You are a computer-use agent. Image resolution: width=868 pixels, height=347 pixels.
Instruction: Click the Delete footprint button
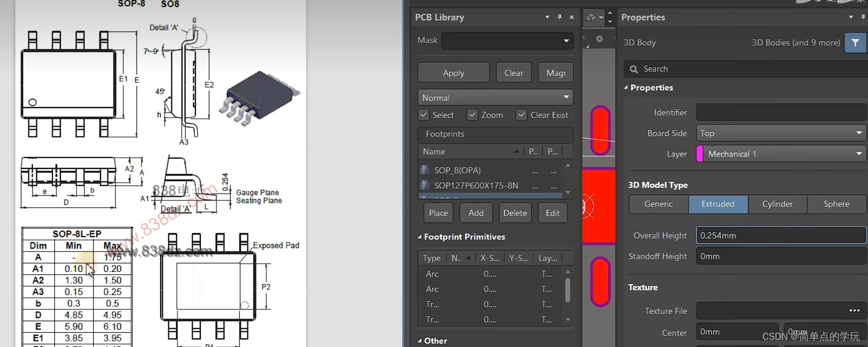click(x=515, y=213)
